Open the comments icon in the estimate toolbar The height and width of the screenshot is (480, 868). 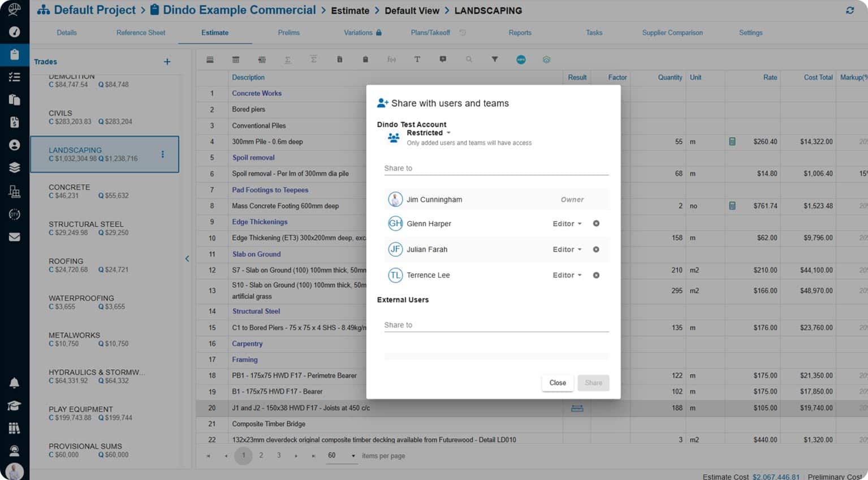(443, 59)
